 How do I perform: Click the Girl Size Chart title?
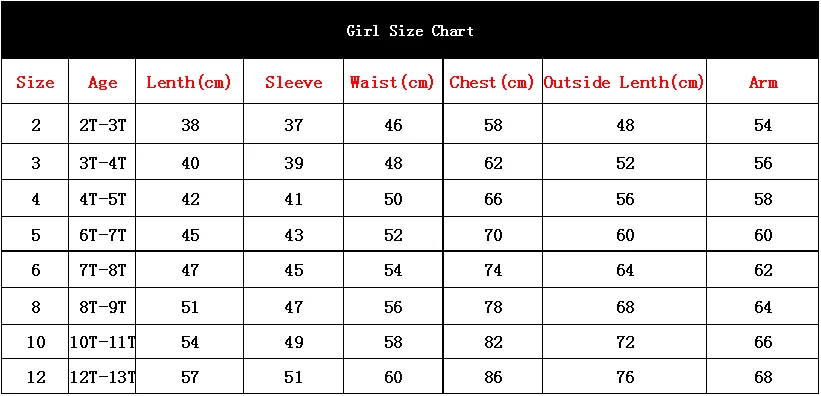(x=410, y=31)
